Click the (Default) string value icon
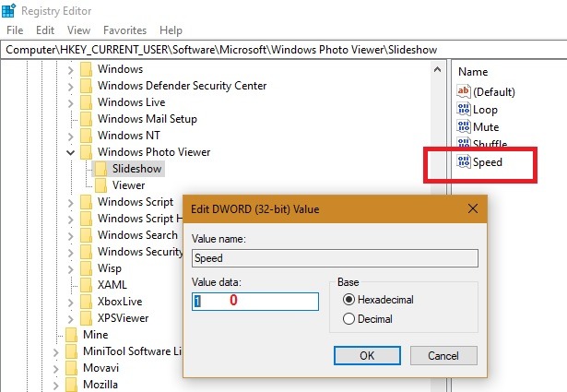This screenshot has height=392, width=567. click(464, 91)
